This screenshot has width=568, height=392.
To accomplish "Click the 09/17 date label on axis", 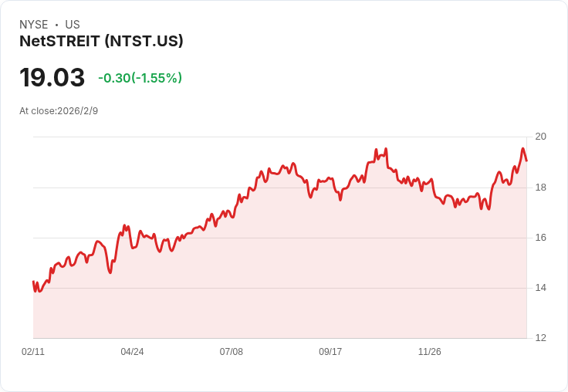I will pyautogui.click(x=330, y=351).
